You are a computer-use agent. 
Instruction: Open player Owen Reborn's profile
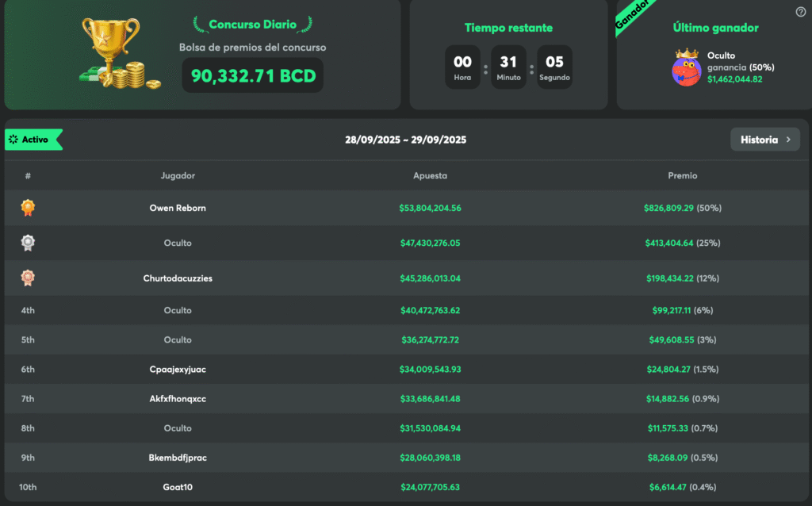coord(178,208)
